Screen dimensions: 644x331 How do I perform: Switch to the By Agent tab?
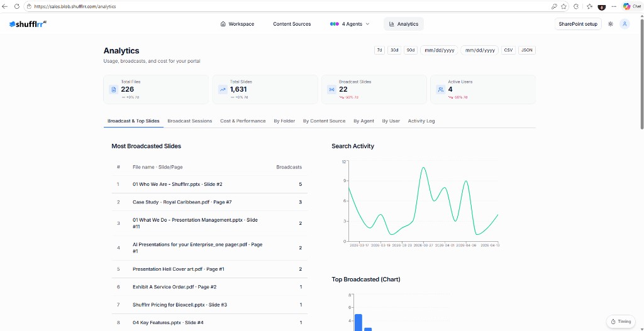[364, 121]
